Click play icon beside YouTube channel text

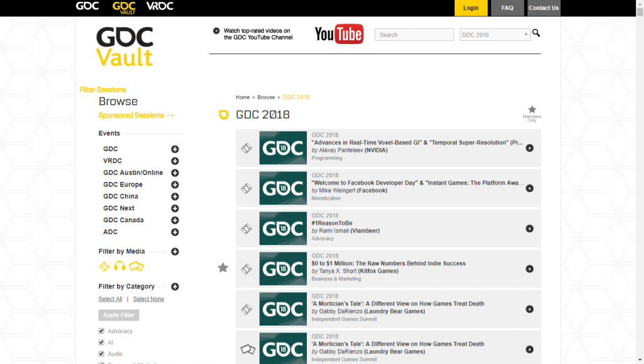[x=216, y=31]
